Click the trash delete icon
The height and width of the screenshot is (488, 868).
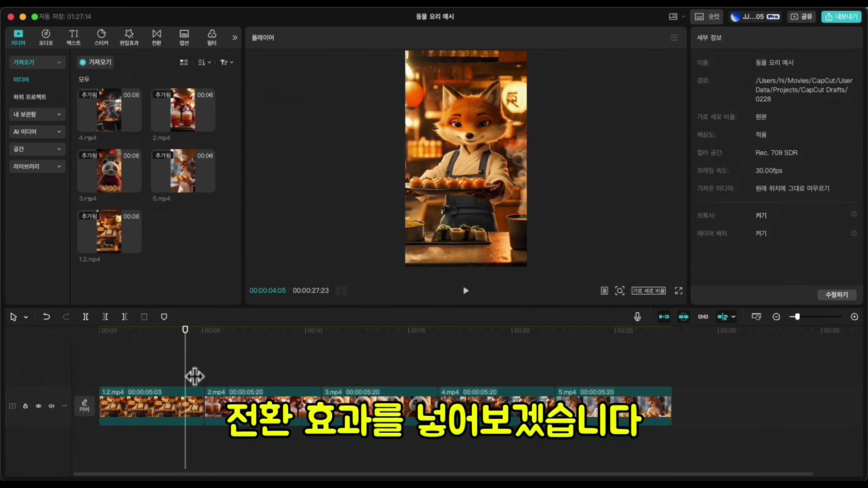pos(144,316)
